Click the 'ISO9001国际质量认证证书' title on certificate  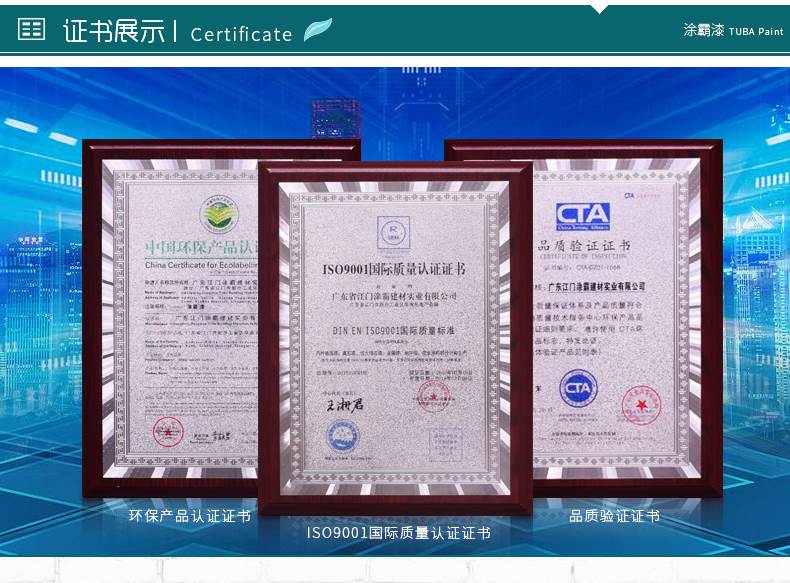394,269
